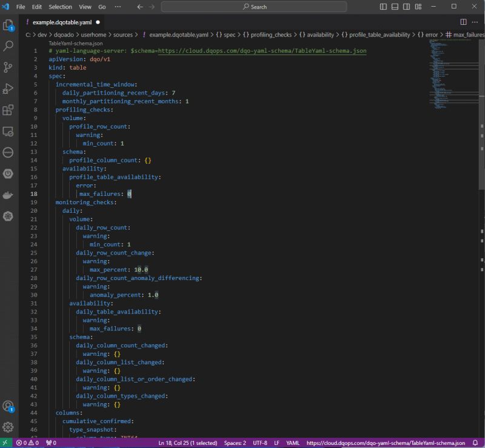The width and height of the screenshot is (485, 448).
Task: Open the Search view icon
Action: click(x=8, y=45)
